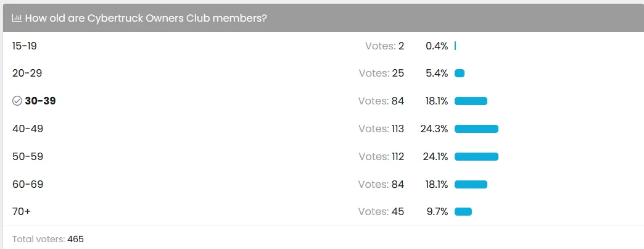
Task: Click the checkmark icon beside 30-39
Action: pyautogui.click(x=17, y=101)
